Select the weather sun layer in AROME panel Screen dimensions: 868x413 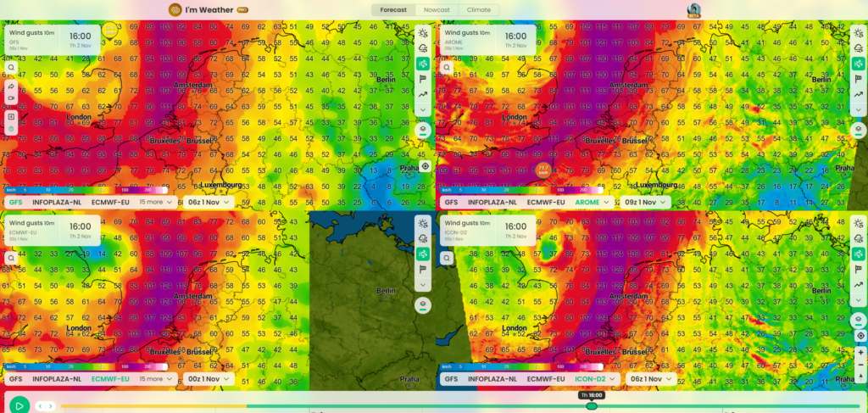[x=859, y=33]
